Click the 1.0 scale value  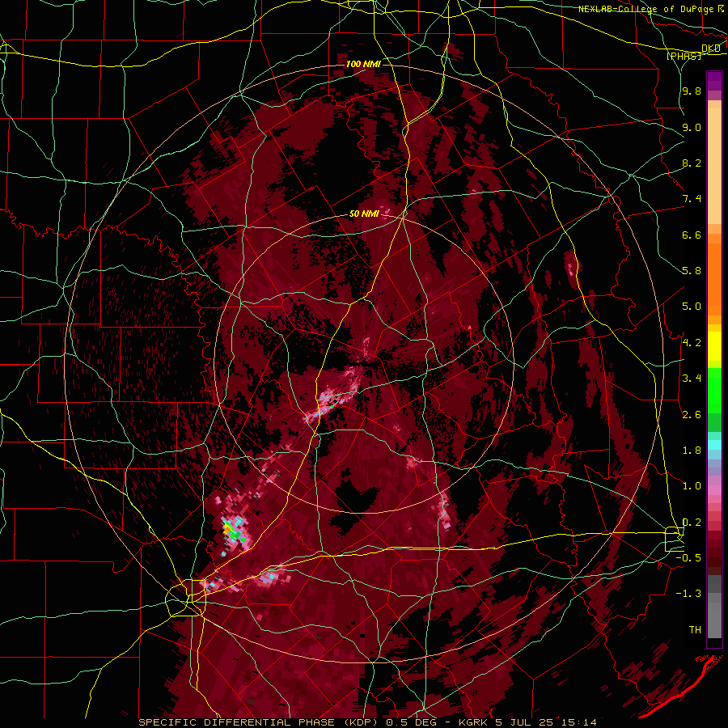(692, 486)
